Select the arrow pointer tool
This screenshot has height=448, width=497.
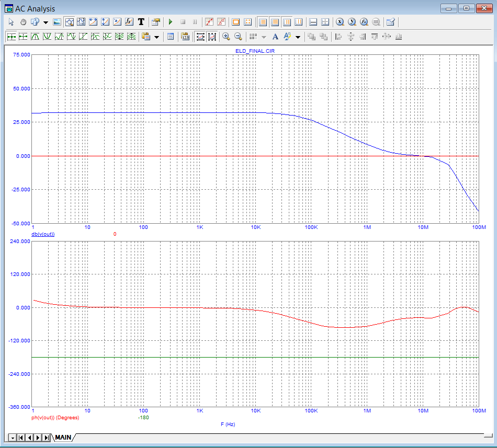(x=11, y=22)
